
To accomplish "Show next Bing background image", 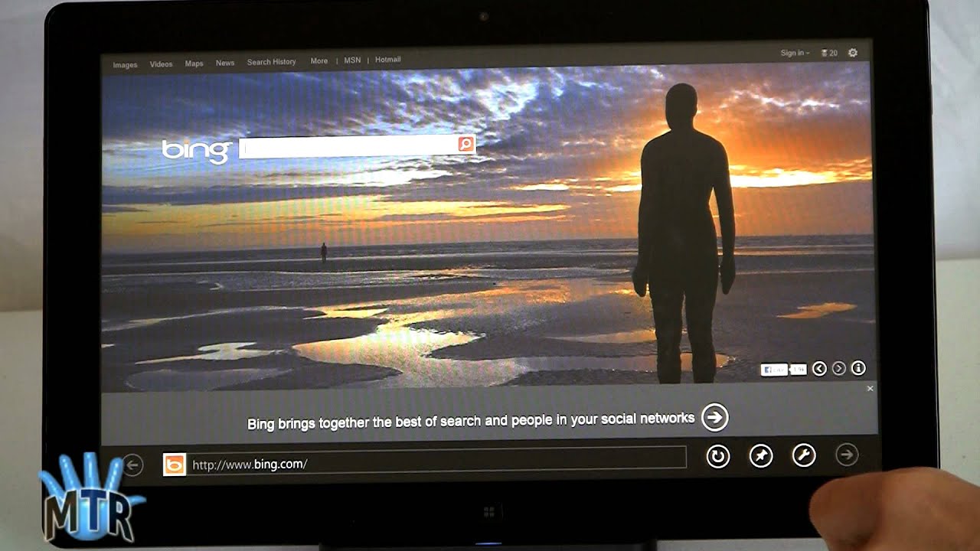I will coord(838,369).
